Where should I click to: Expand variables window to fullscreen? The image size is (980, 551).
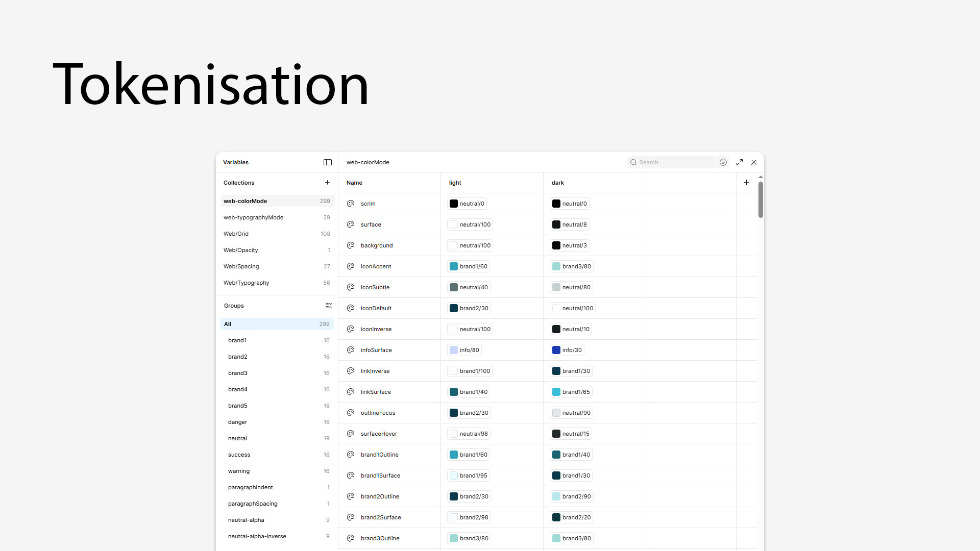point(740,162)
